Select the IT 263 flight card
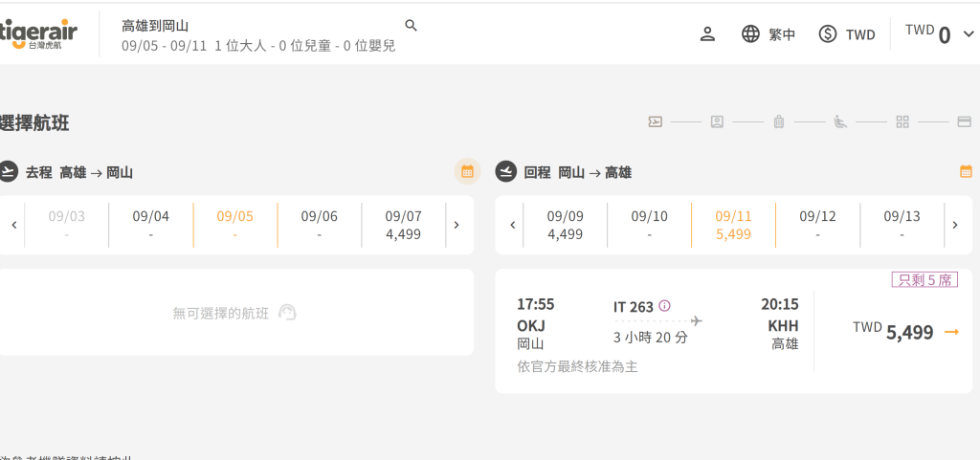980x460 pixels. (x=734, y=332)
